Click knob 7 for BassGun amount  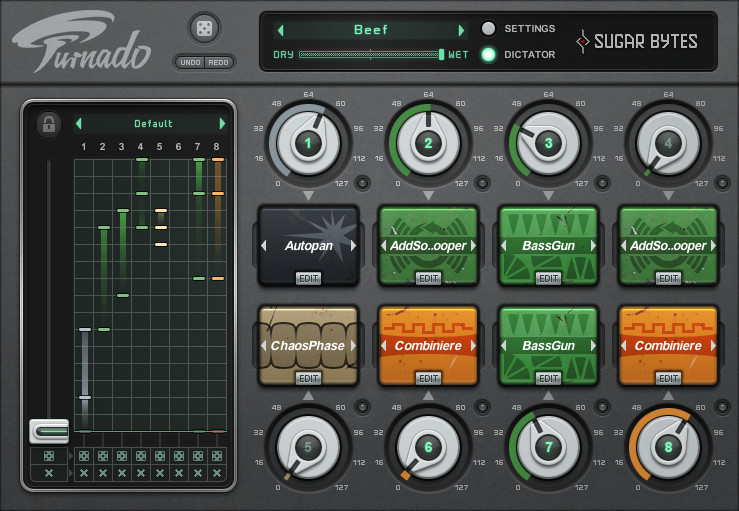tap(549, 447)
